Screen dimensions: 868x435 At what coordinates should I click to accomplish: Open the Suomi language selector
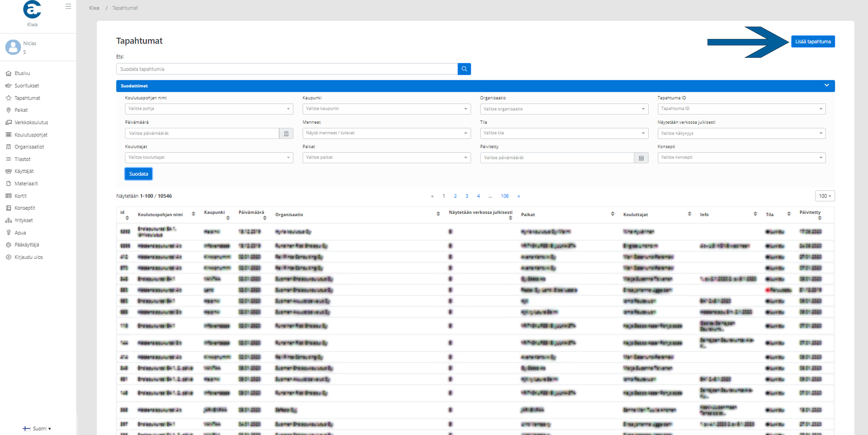pos(37,429)
